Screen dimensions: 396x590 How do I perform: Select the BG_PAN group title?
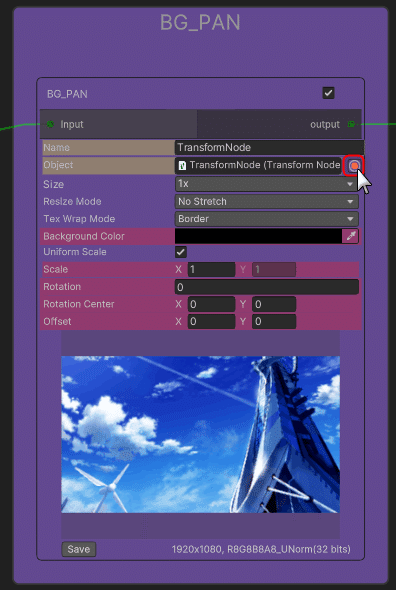pyautogui.click(x=200, y=23)
